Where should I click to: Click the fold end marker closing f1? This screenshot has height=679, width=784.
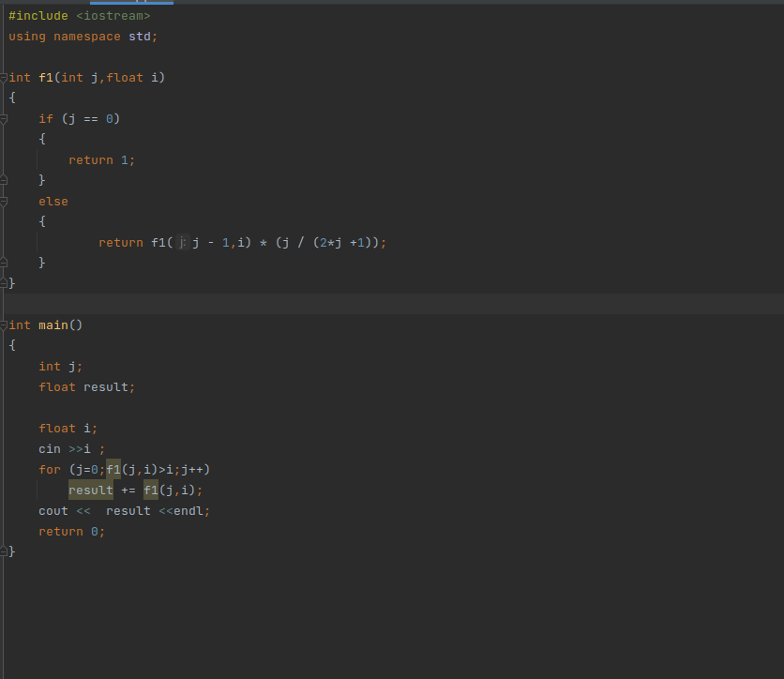pyautogui.click(x=4, y=282)
